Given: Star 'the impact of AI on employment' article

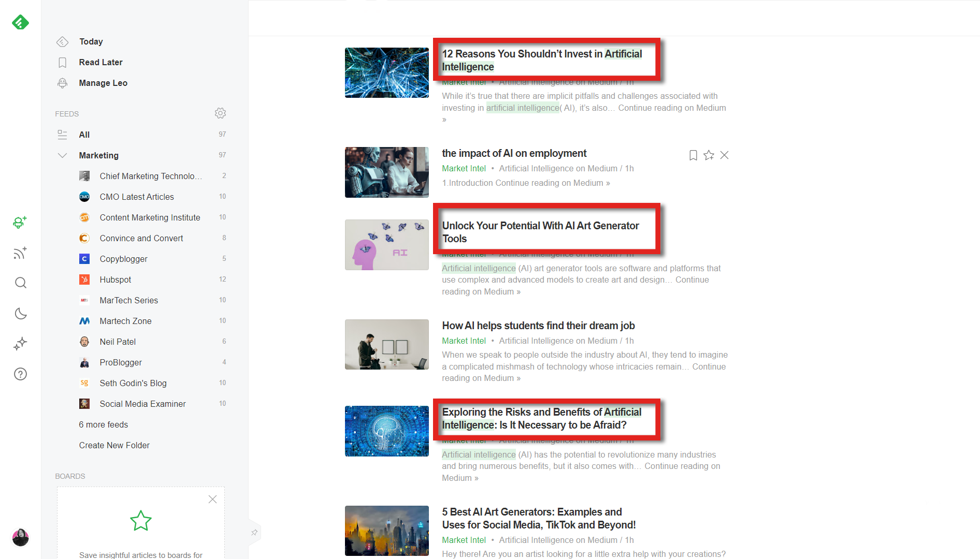Looking at the screenshot, I should (x=709, y=155).
